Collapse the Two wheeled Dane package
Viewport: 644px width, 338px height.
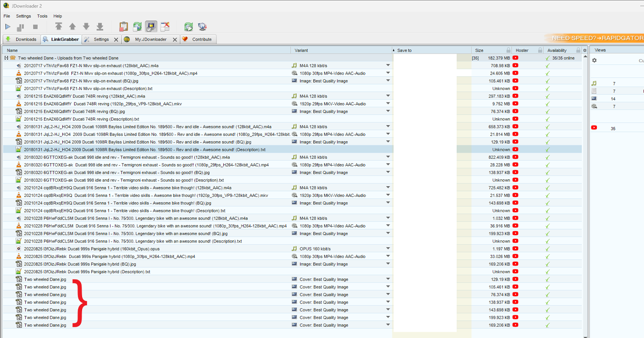point(6,58)
